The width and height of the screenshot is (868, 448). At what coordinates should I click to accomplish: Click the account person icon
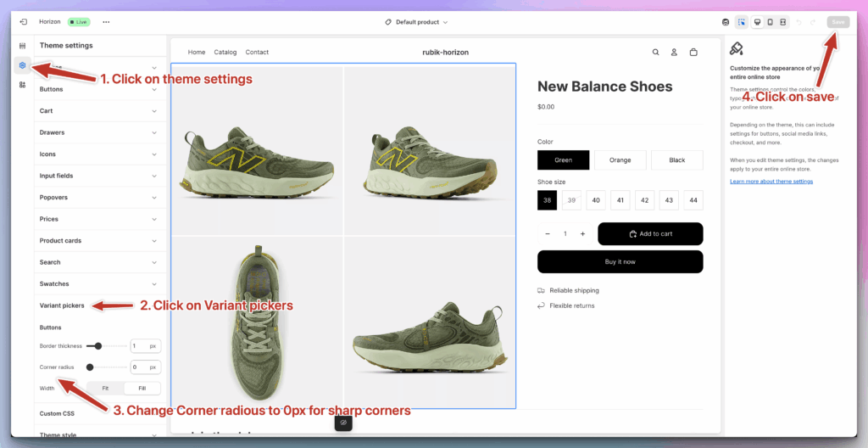pyautogui.click(x=674, y=52)
